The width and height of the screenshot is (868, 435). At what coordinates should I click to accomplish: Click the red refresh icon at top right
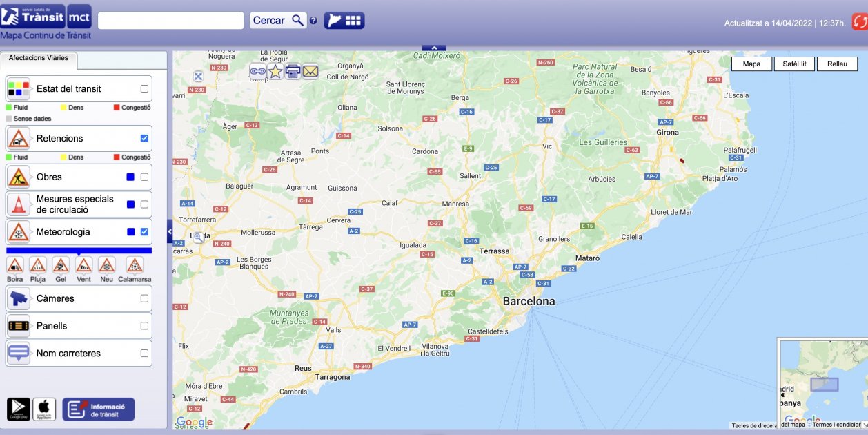click(860, 22)
